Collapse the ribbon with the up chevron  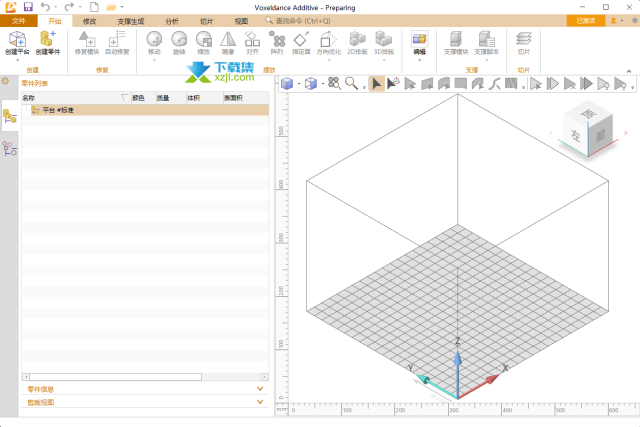[x=629, y=71]
